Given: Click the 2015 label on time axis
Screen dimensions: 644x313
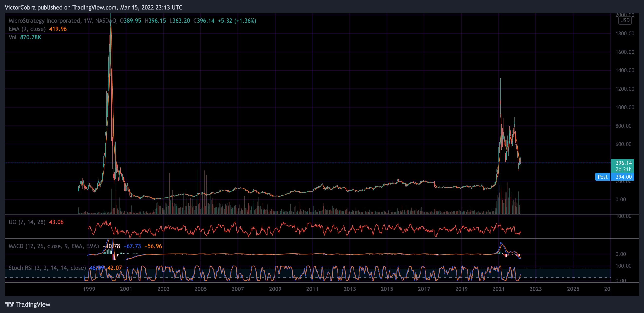Looking at the screenshot, I should (x=387, y=289).
